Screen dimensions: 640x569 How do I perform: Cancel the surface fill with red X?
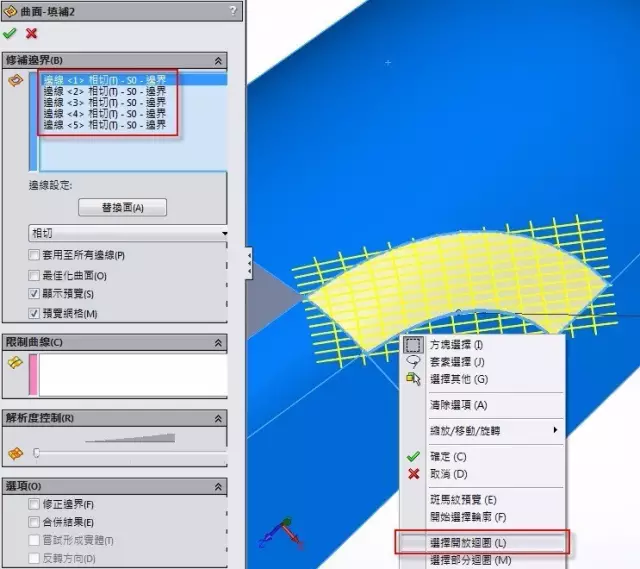(31, 33)
